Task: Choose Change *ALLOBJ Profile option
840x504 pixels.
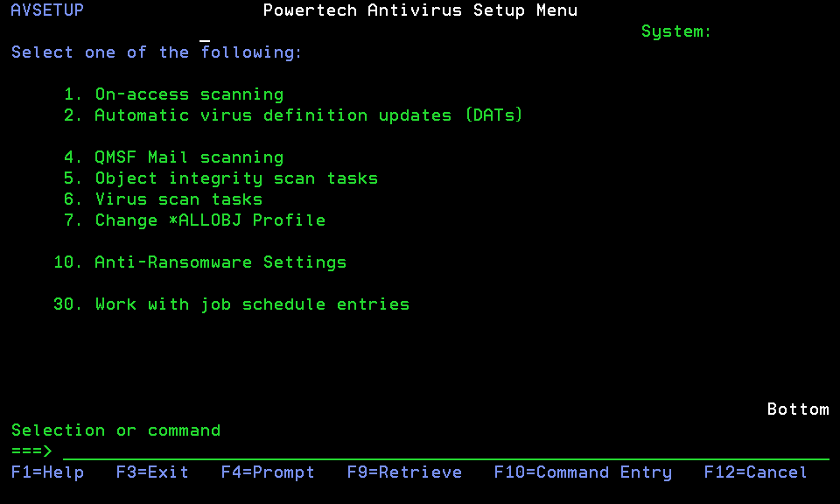Action: [209, 220]
